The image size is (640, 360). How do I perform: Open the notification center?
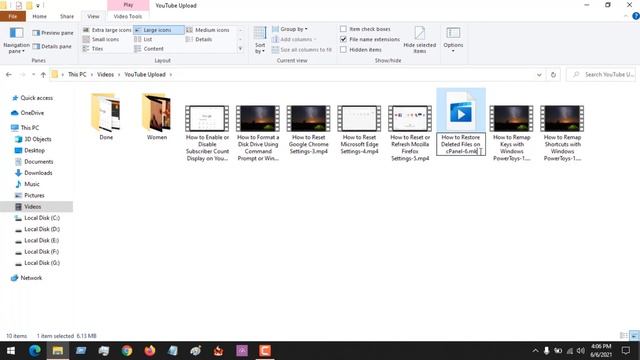point(626,351)
